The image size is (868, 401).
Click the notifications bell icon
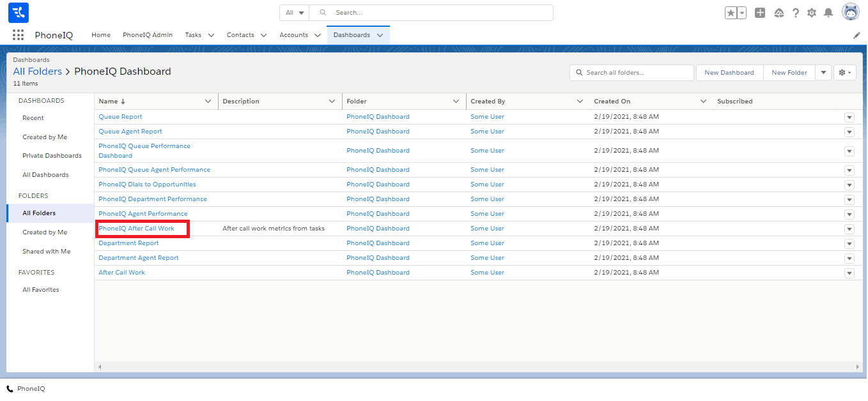pos(828,13)
